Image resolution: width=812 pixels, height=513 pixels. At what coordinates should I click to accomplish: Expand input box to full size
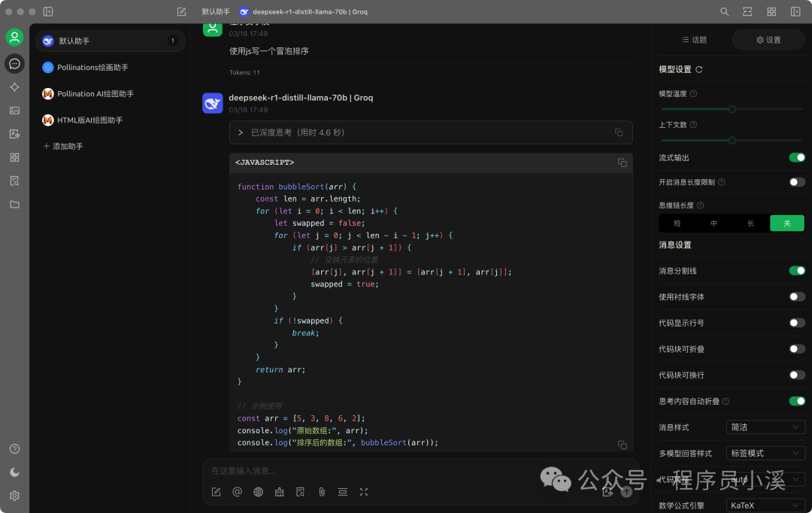coord(364,492)
